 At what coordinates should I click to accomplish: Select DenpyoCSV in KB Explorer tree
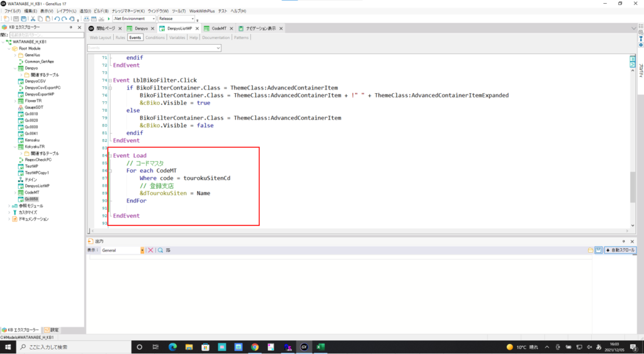pyautogui.click(x=35, y=81)
